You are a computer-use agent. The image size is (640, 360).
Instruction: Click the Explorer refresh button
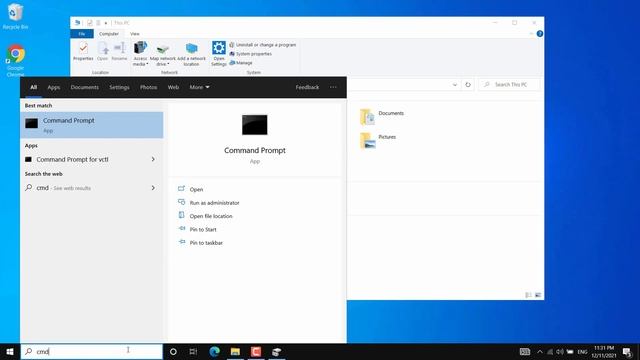468,85
